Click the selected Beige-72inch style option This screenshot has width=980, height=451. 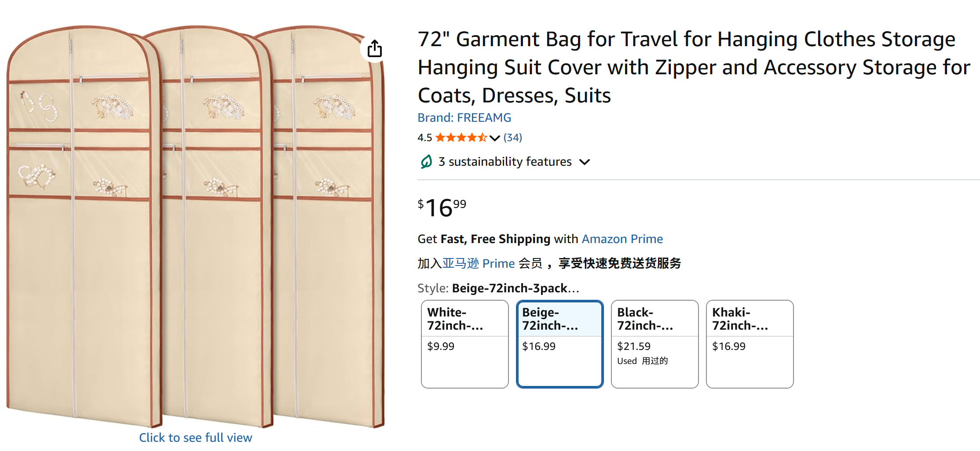click(x=559, y=344)
